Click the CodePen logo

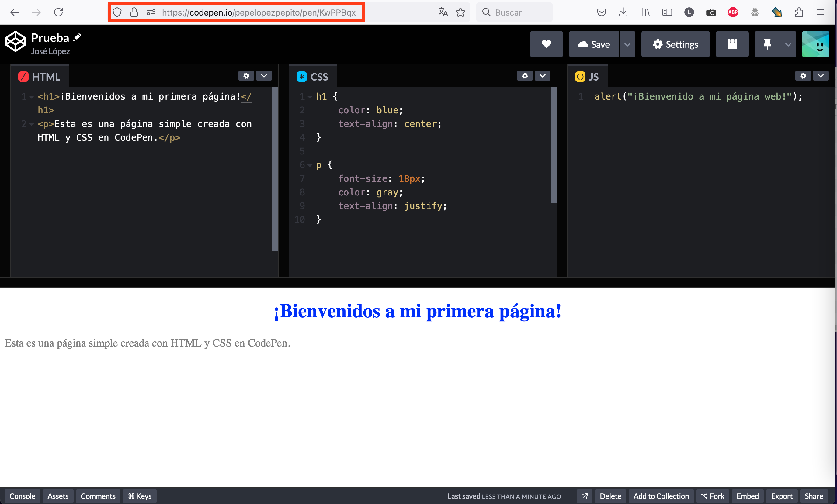coord(15,41)
